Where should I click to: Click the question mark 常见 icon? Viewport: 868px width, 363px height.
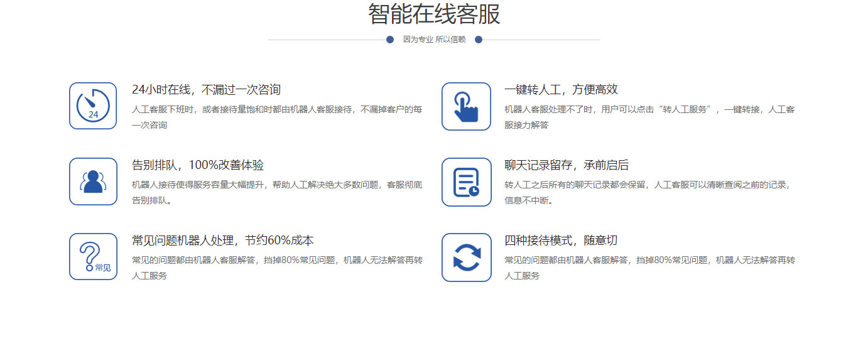tap(93, 257)
